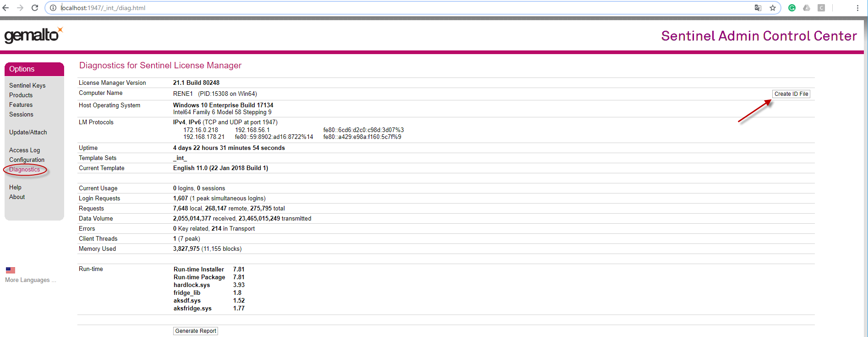Open Products in Options menu
Viewport: 868px width, 337px height.
click(21, 95)
